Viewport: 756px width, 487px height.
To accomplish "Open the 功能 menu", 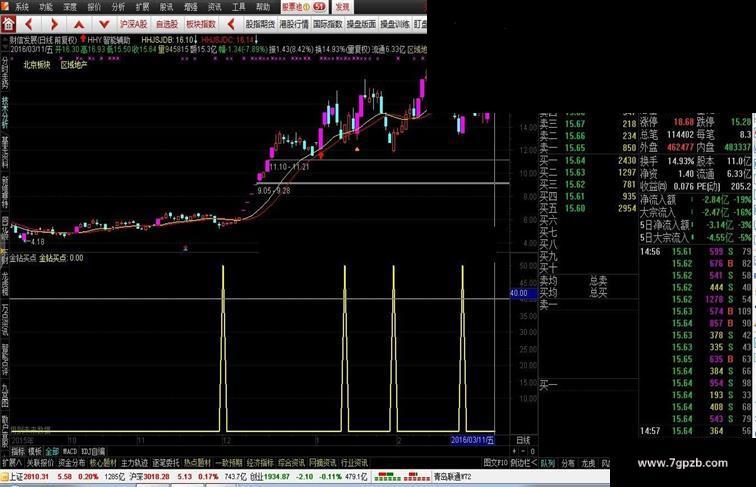I will (46, 7).
